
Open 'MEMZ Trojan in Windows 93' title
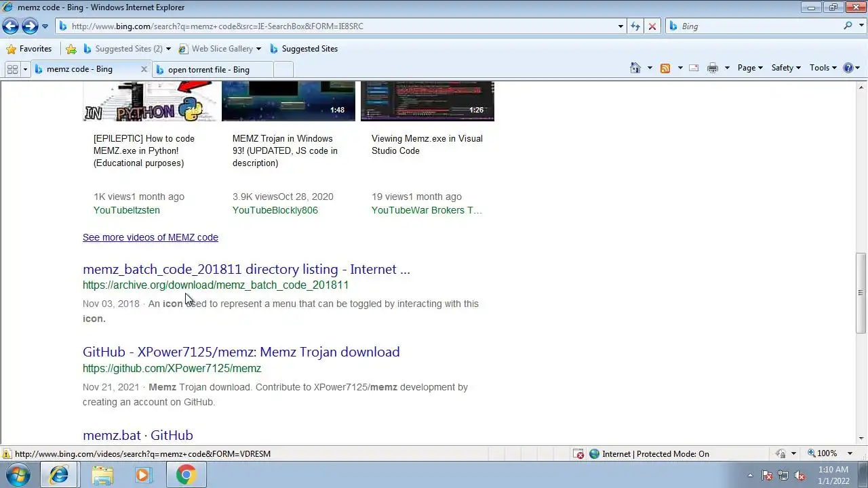pos(285,150)
